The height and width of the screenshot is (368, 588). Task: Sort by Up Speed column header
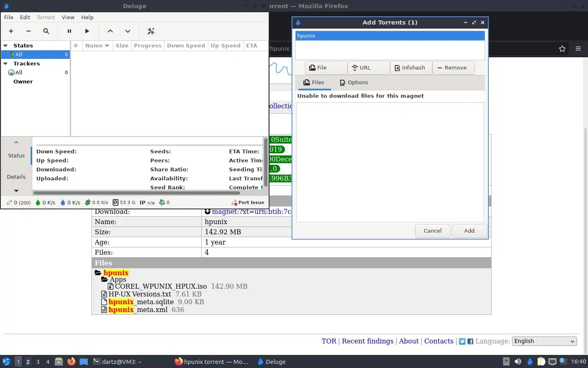(225, 46)
